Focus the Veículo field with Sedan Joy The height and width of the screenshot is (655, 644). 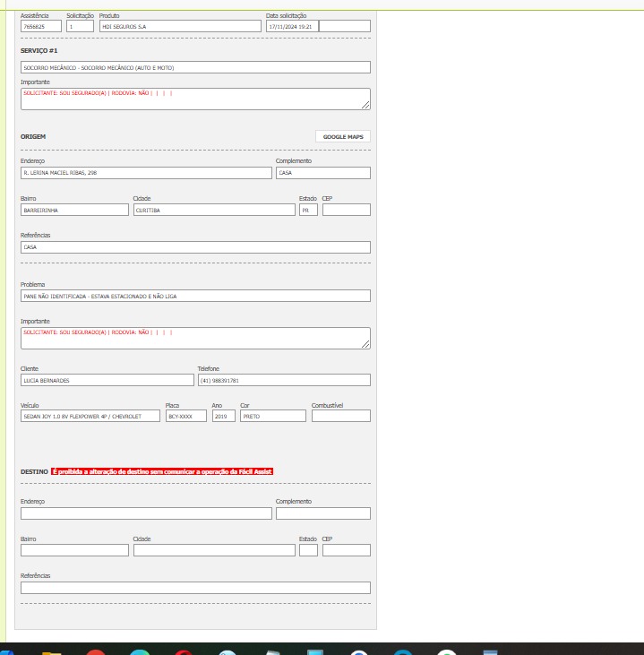tap(90, 416)
